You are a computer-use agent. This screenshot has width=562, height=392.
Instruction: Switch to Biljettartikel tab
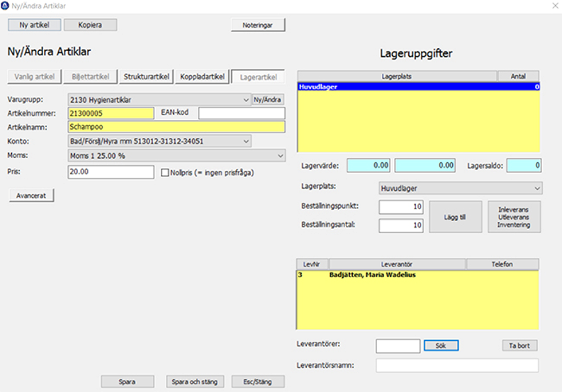[90, 77]
